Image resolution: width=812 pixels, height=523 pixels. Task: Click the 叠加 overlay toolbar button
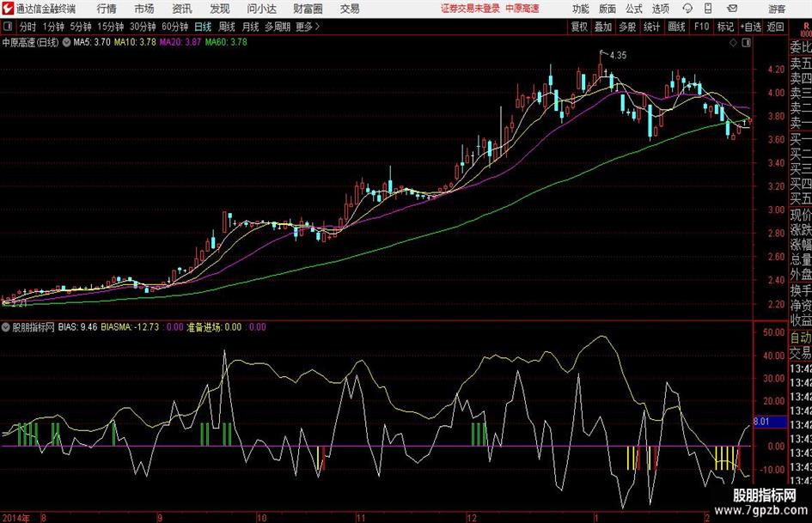603,27
